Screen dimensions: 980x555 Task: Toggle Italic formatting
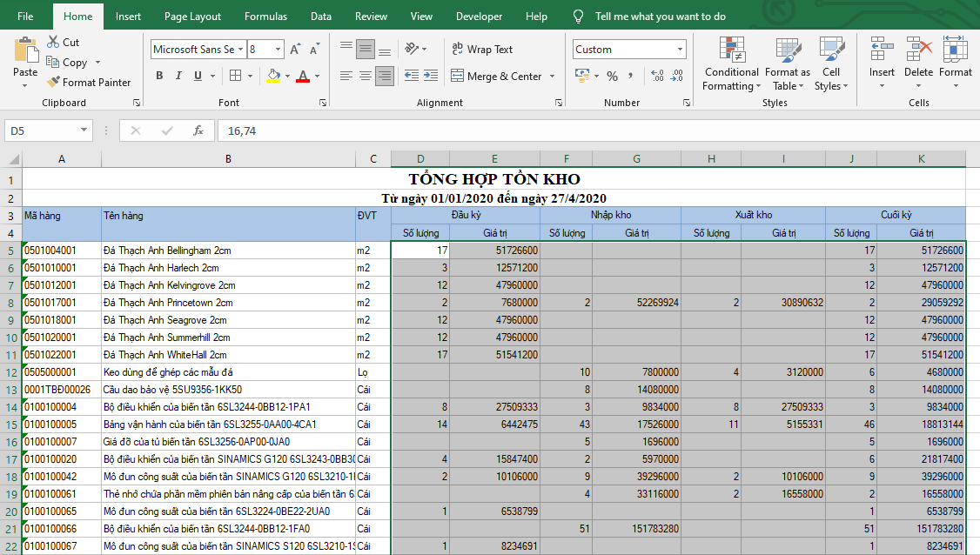pos(178,77)
